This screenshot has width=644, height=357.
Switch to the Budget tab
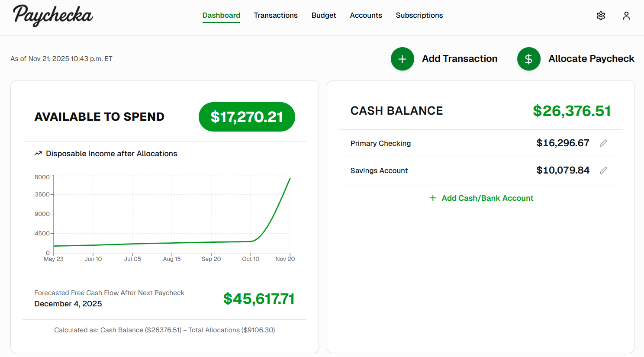(324, 15)
